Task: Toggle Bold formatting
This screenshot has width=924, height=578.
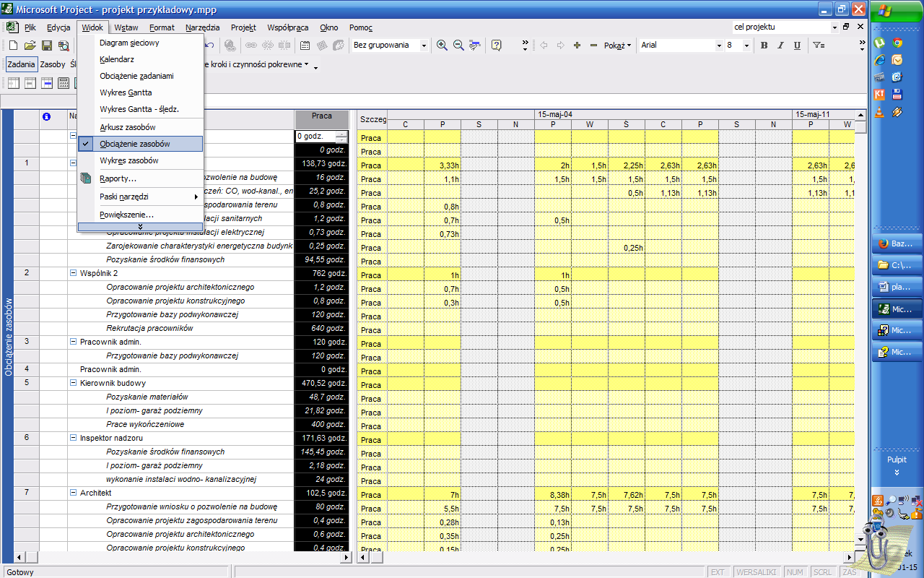Action: coord(764,46)
